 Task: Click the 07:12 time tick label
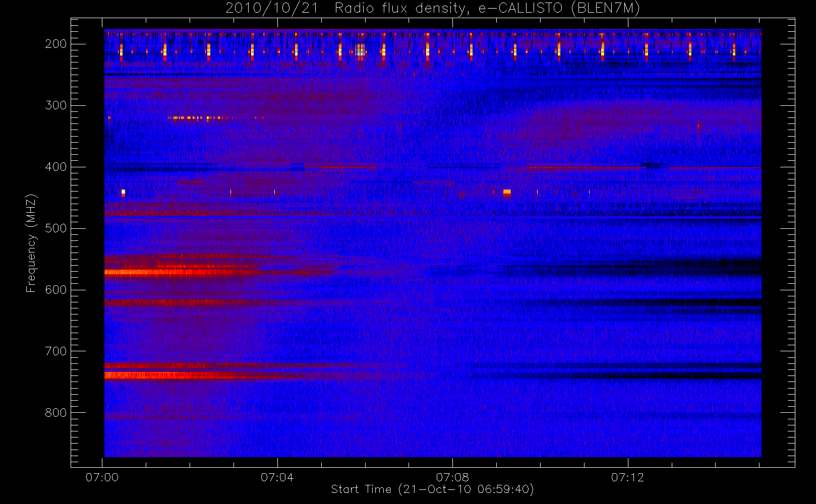627,477
